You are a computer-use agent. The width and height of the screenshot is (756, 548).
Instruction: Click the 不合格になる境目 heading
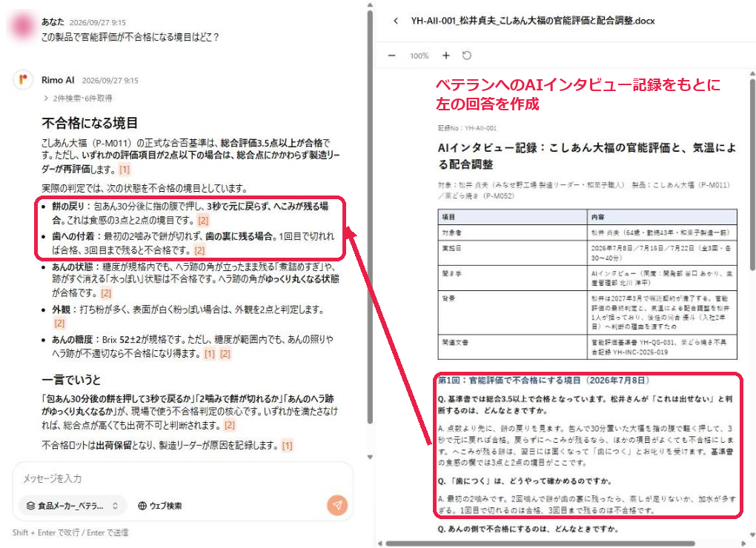coord(90,123)
